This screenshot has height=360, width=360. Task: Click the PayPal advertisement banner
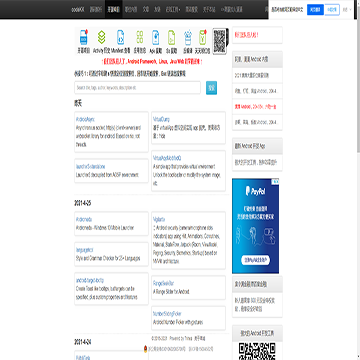256,226
